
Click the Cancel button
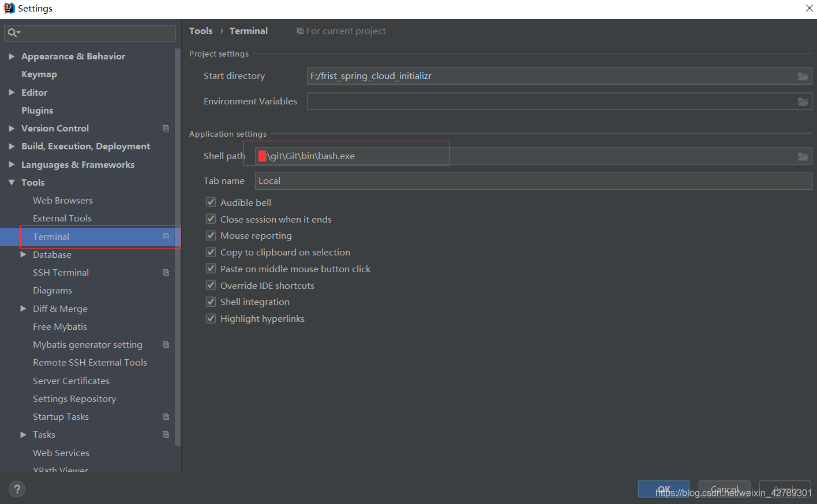click(725, 489)
